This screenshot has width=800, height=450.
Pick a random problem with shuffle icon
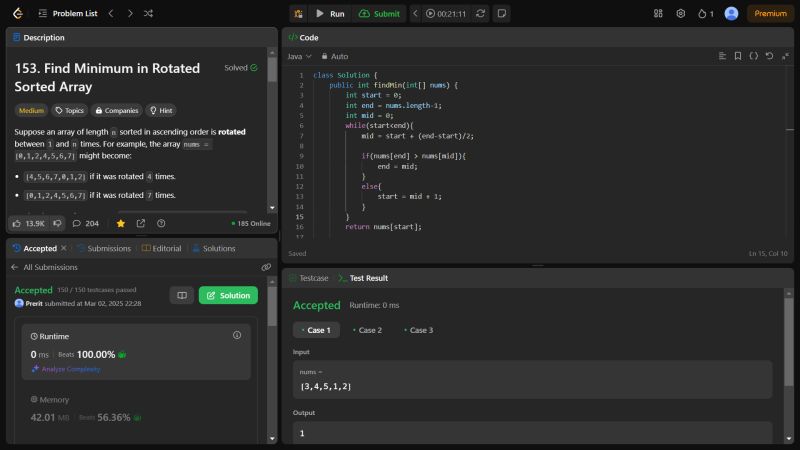click(x=149, y=13)
